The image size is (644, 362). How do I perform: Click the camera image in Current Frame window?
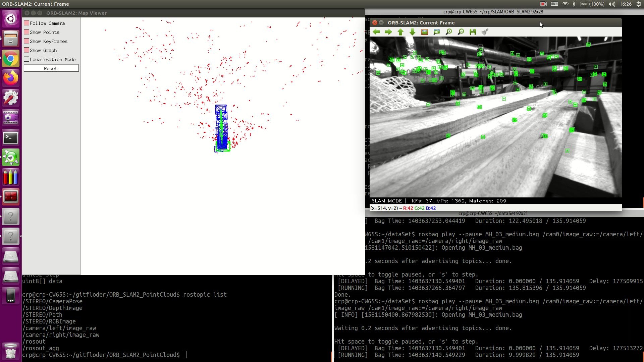point(495,117)
